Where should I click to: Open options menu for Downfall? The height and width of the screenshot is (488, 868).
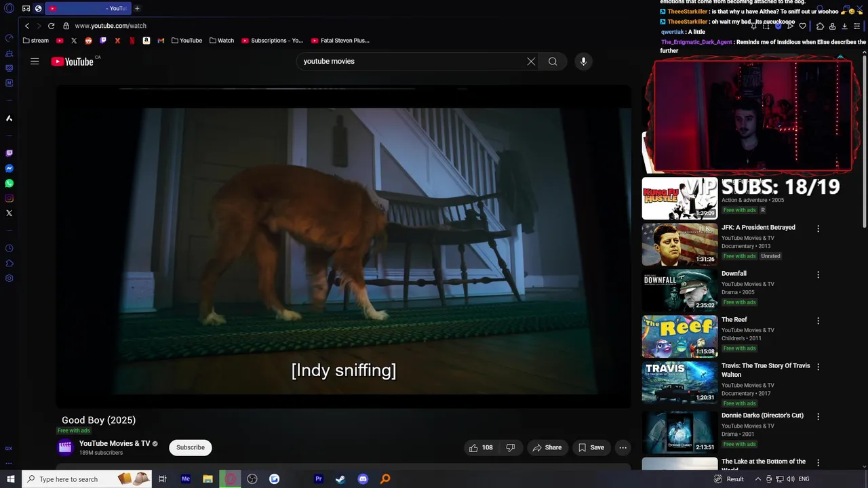pos(818,275)
